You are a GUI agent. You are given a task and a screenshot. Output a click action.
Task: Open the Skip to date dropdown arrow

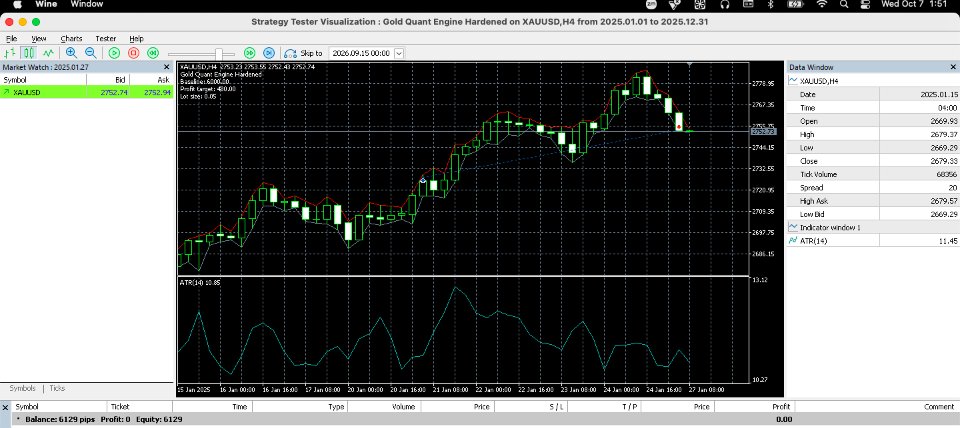point(399,53)
